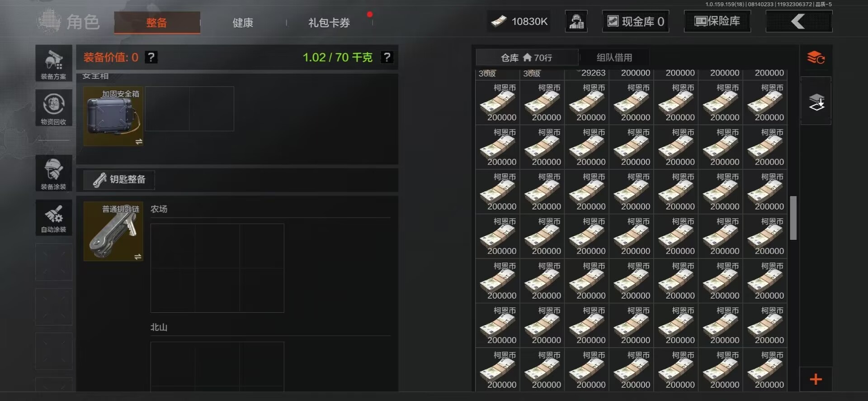This screenshot has width=868, height=401.
Task: Open the 现金库 0 button
Action: point(636,21)
